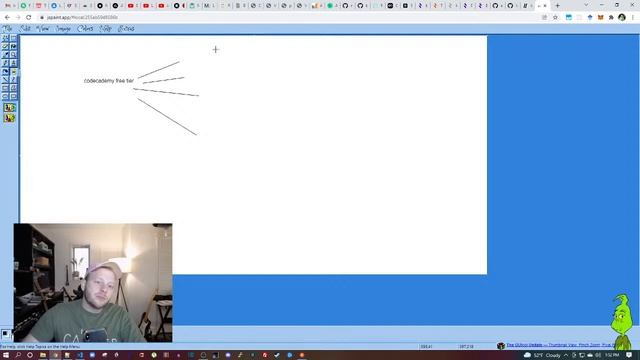
Task: Reload the jspaint.app page
Action: pos(29,18)
